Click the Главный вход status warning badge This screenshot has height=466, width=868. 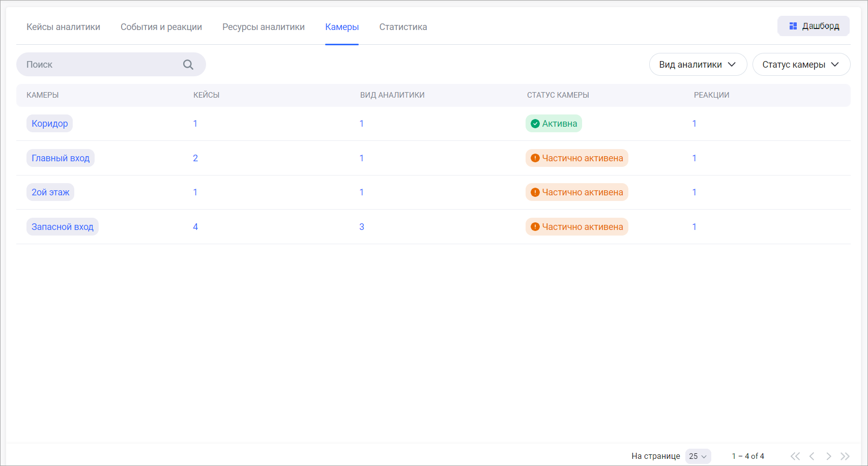[576, 158]
